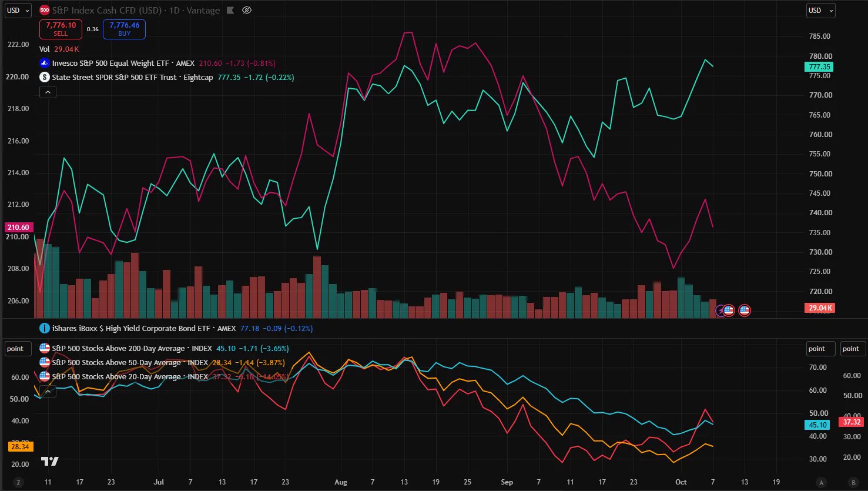Click the flag icon for 200-Day Average
The width and height of the screenshot is (868, 491).
pyautogui.click(x=44, y=348)
